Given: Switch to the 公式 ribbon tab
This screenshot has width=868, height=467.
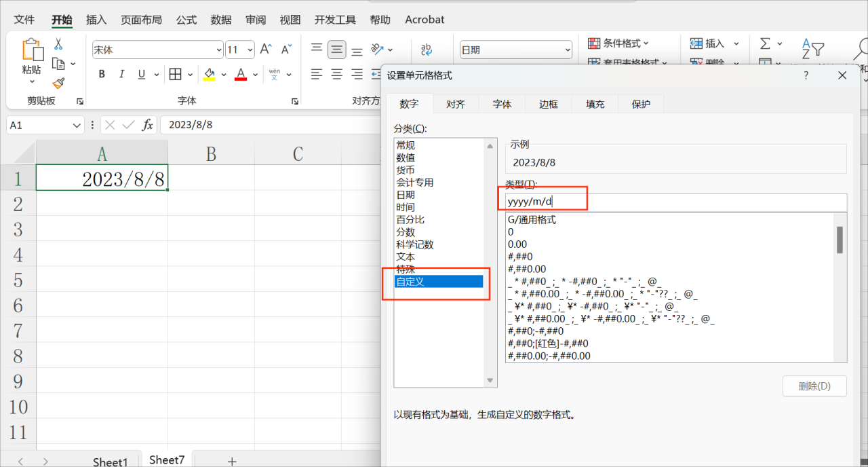Looking at the screenshot, I should [186, 20].
